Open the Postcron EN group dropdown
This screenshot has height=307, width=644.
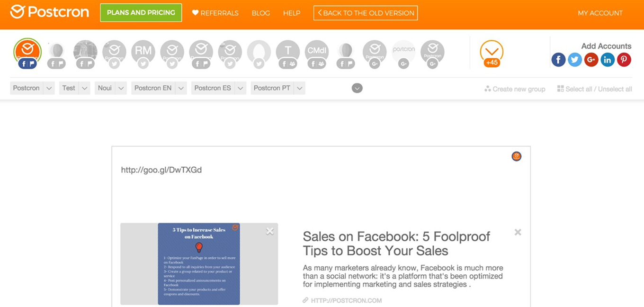181,88
